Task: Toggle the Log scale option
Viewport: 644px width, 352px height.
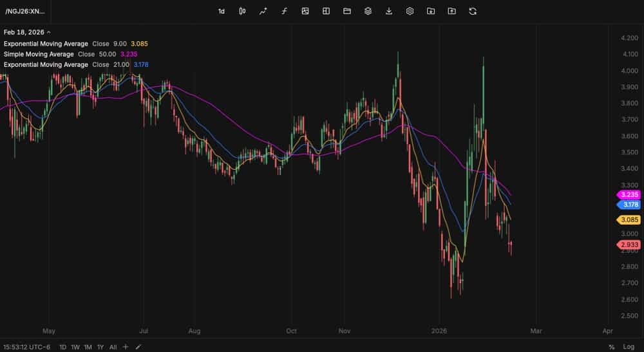Action: [629, 347]
